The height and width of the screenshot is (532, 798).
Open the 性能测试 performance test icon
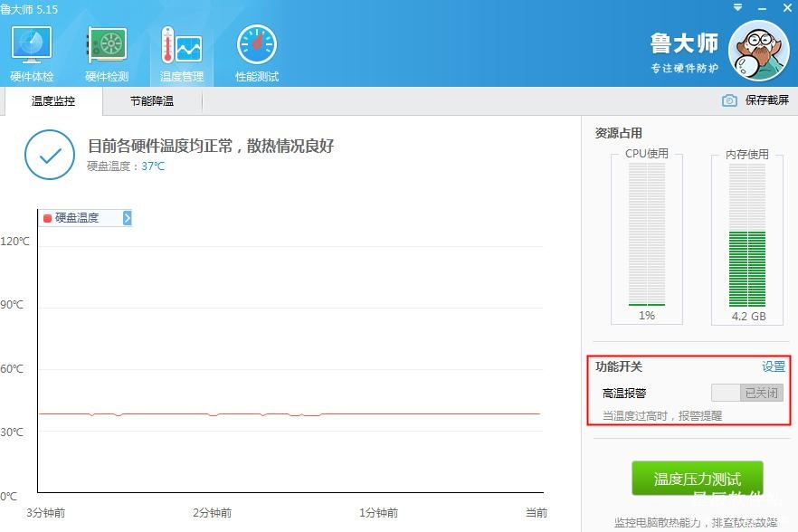point(257,53)
